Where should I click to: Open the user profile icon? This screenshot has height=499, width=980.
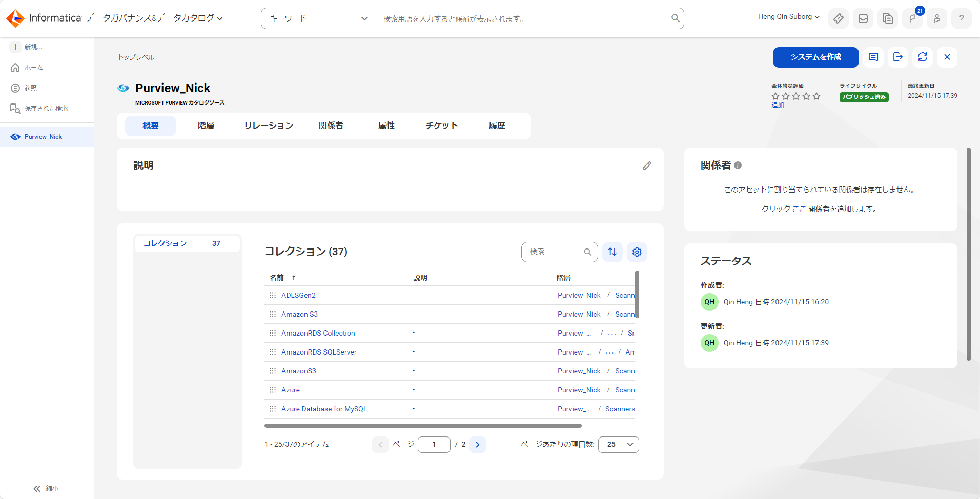pos(937,18)
